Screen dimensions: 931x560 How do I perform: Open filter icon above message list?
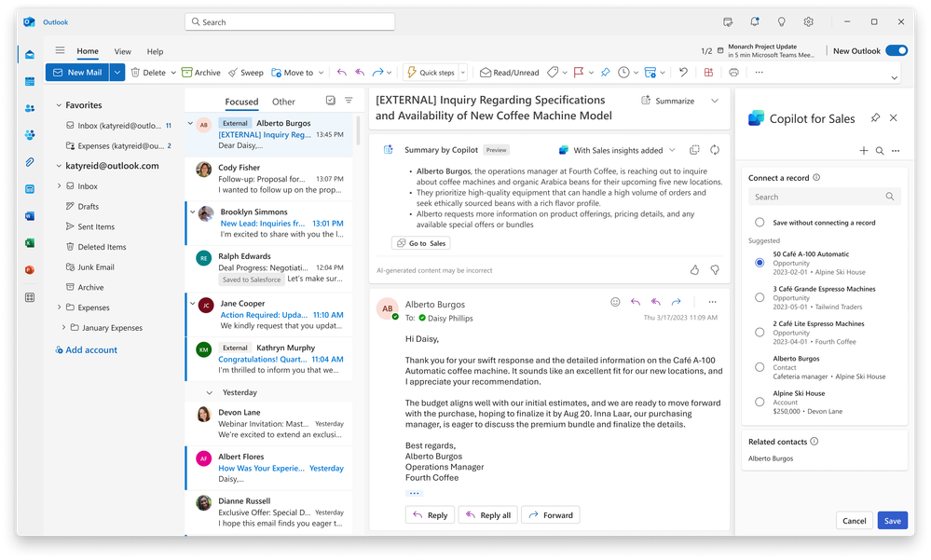(349, 101)
